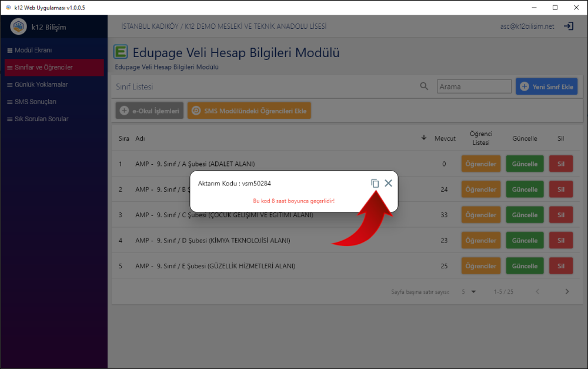Open Öğrenciler for D Şubesi row
Screen dimensions: 588x369
481,240
